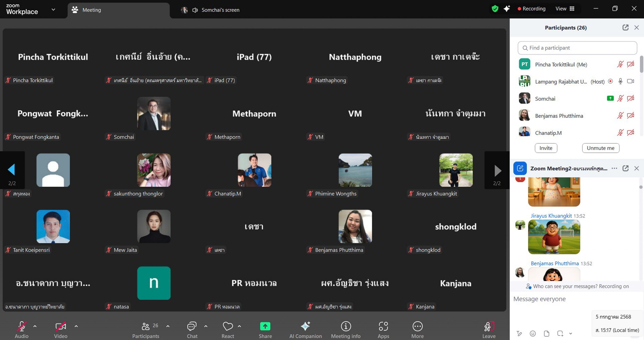Click recording indicator on Lampang Rajabhat row
This screenshot has width=644, height=340.
pos(610,81)
